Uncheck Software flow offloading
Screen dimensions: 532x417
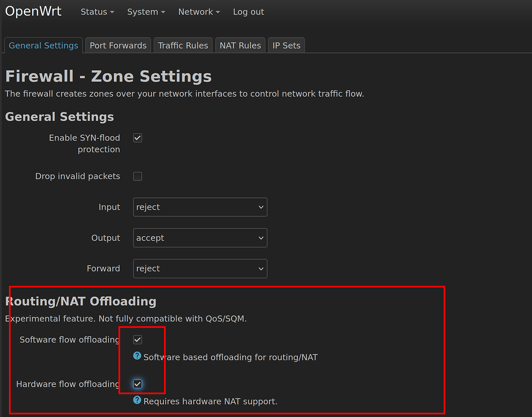pos(137,340)
